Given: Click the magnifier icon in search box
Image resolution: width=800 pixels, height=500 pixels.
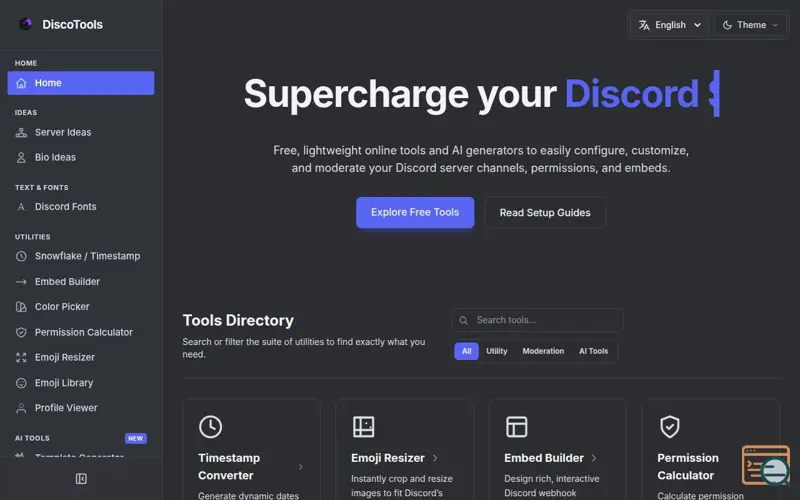Looking at the screenshot, I should (463, 320).
